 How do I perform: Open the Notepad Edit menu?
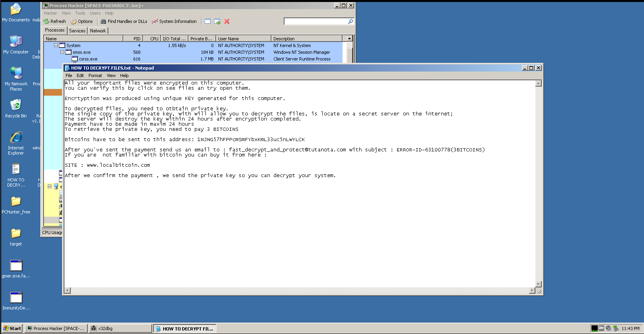[x=80, y=75]
